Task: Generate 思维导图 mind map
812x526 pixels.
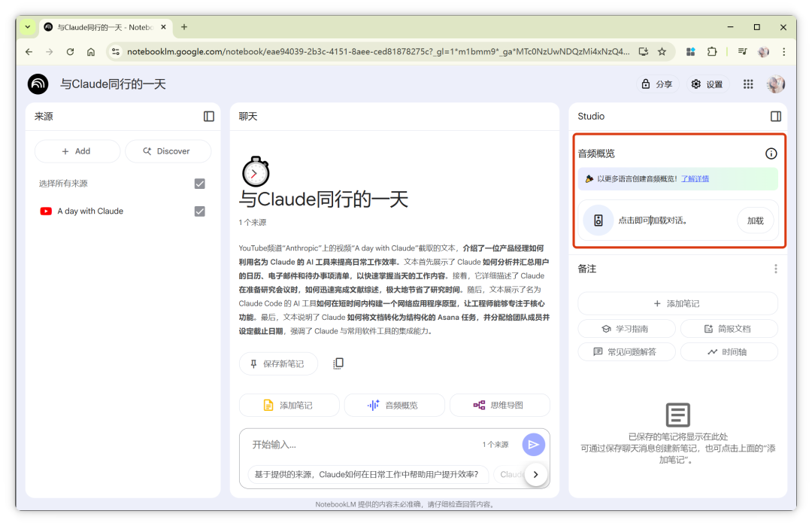Action: [500, 405]
